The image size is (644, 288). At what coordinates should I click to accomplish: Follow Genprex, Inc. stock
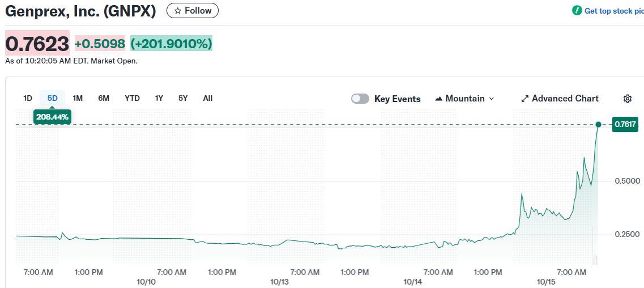point(193,11)
